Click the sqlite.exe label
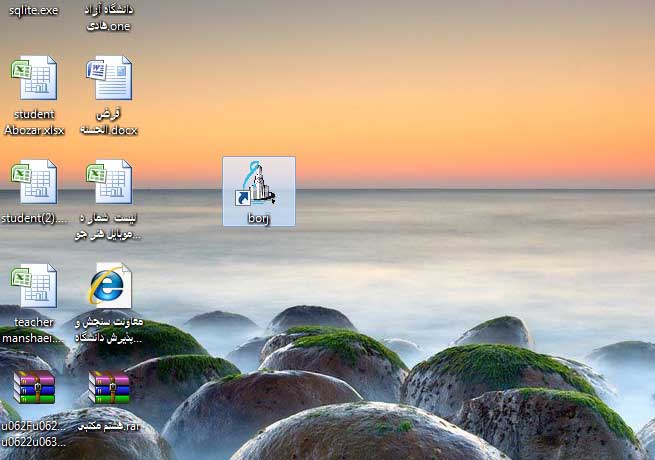The image size is (655, 460). 33,10
